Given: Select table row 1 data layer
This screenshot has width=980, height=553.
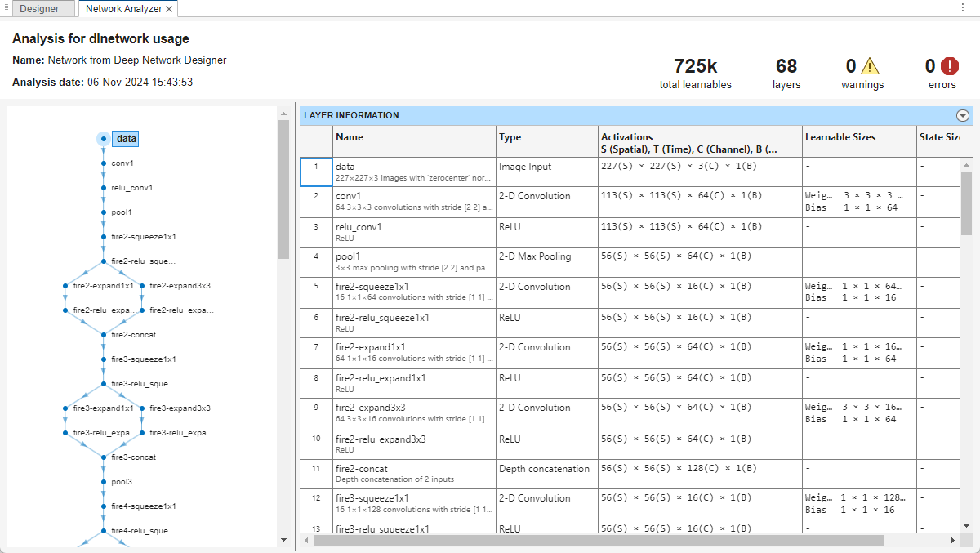Looking at the screenshot, I should tap(629, 172).
